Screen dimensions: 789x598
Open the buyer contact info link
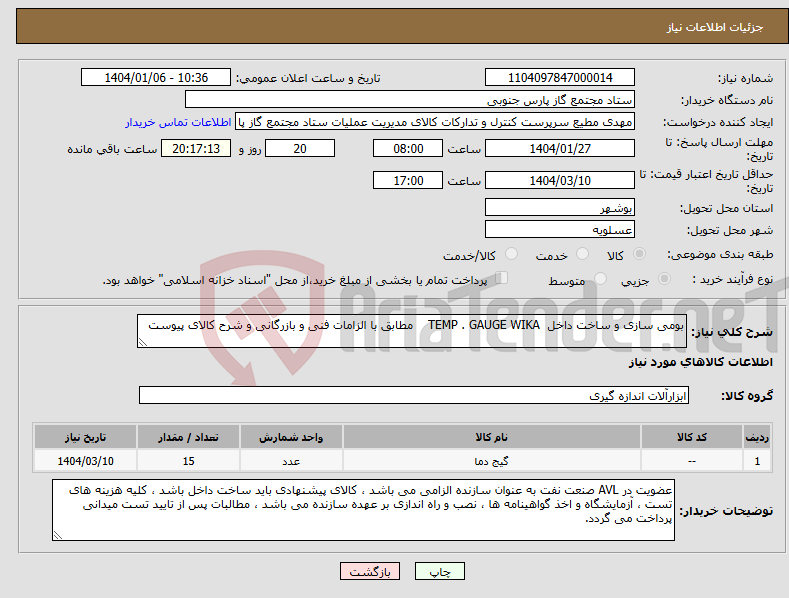178,122
